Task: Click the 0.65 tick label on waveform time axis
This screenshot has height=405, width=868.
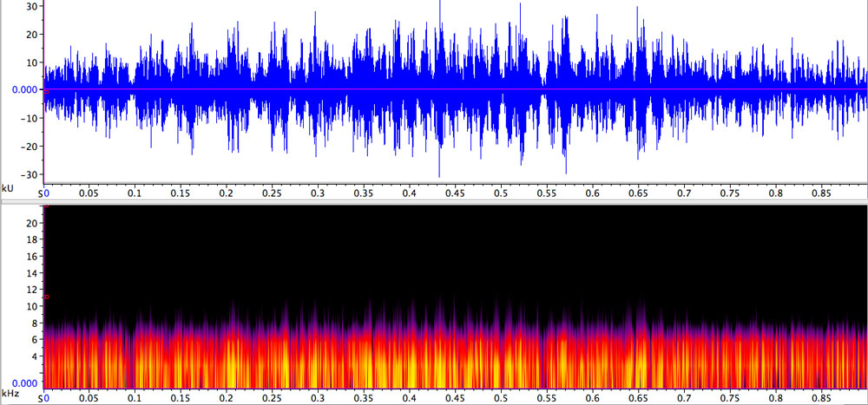Action: (638, 193)
